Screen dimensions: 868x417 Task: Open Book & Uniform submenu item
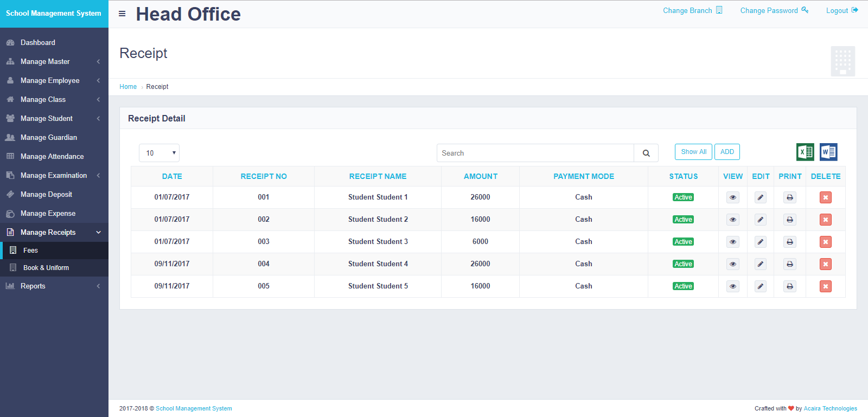point(46,268)
